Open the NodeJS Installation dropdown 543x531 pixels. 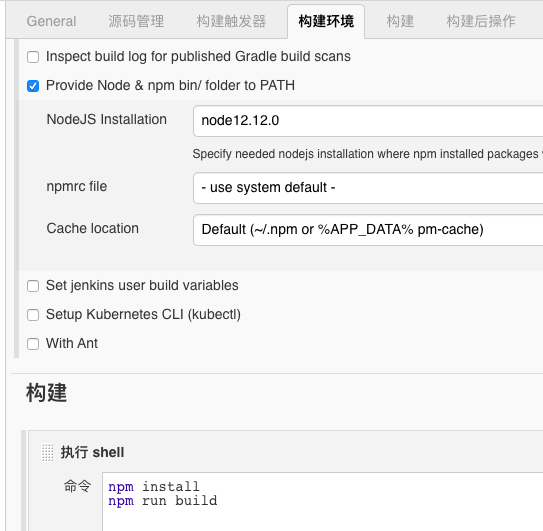(368, 121)
